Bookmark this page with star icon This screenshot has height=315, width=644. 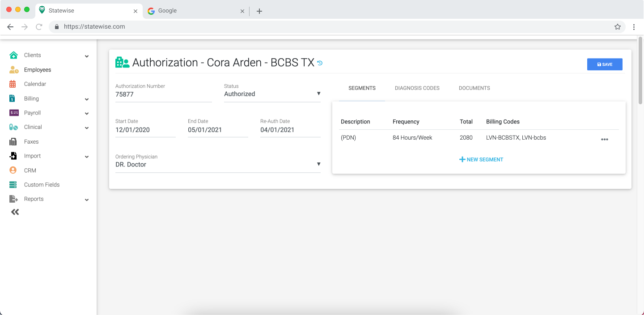tap(618, 27)
